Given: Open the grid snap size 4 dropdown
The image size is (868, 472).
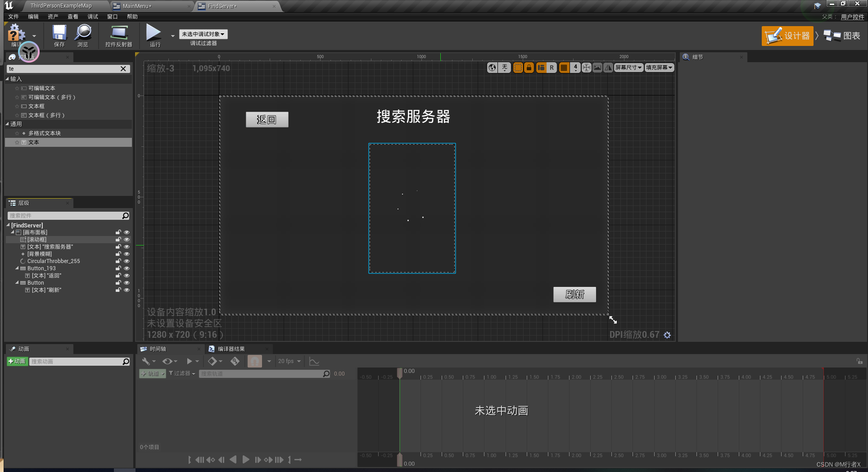Looking at the screenshot, I should (x=575, y=68).
